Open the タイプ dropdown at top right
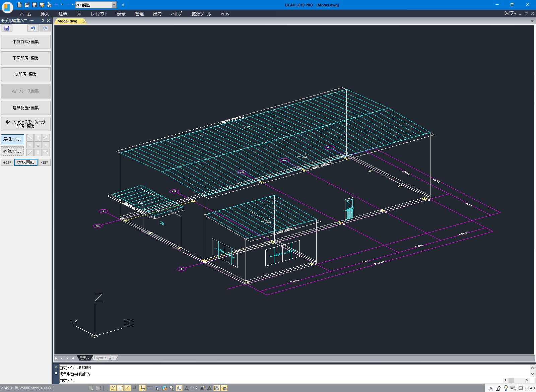Image resolution: width=536 pixels, height=392 pixels. pos(510,13)
